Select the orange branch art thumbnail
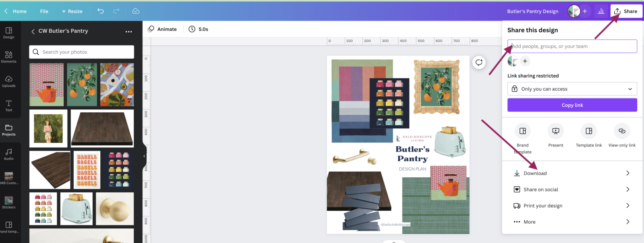Screen dimensions: 644x243 82,85
